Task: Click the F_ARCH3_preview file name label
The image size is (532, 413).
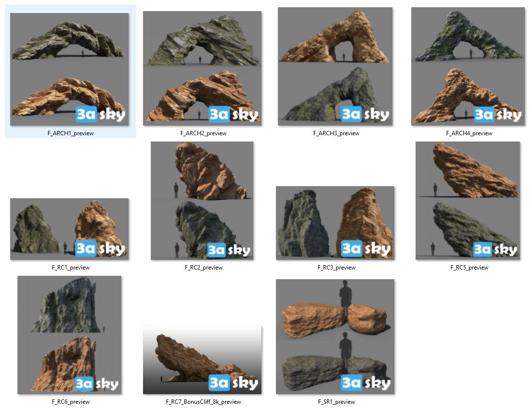Action: click(x=336, y=133)
